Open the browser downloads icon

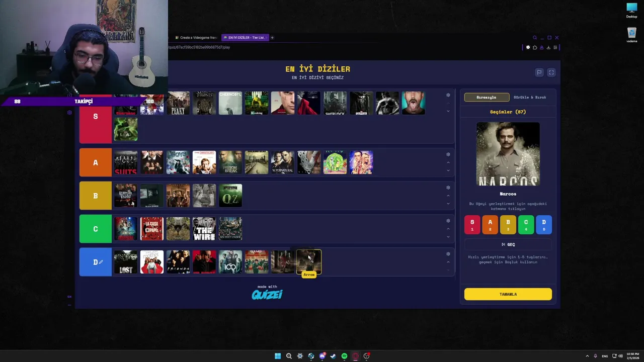coord(548,47)
